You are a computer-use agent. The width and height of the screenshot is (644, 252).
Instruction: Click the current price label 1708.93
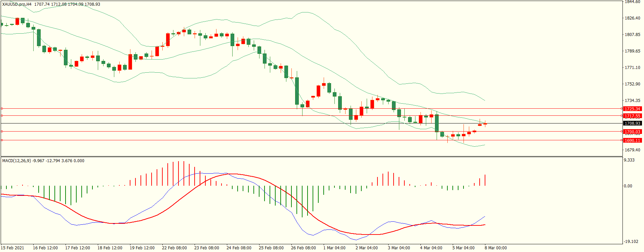pos(632,123)
